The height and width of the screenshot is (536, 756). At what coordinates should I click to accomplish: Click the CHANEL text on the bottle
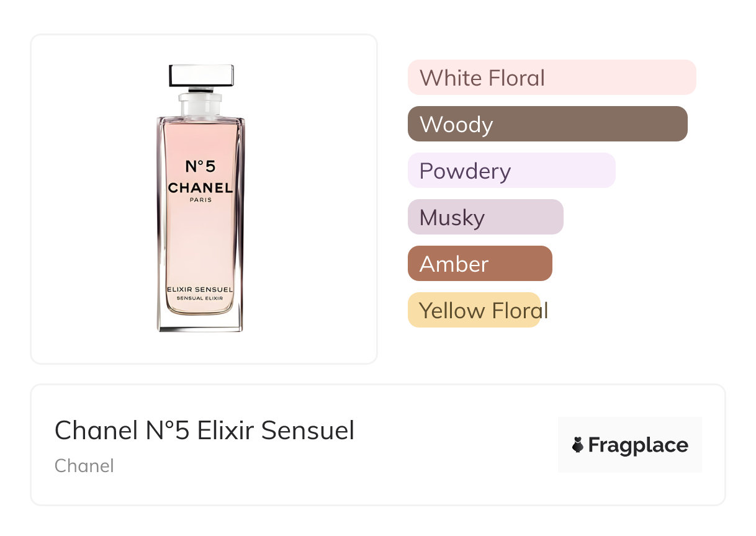[x=200, y=187]
